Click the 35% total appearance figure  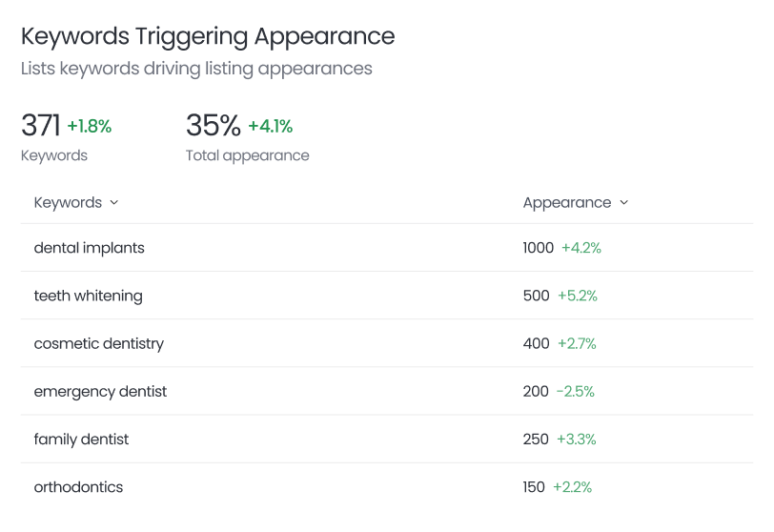pyautogui.click(x=213, y=126)
